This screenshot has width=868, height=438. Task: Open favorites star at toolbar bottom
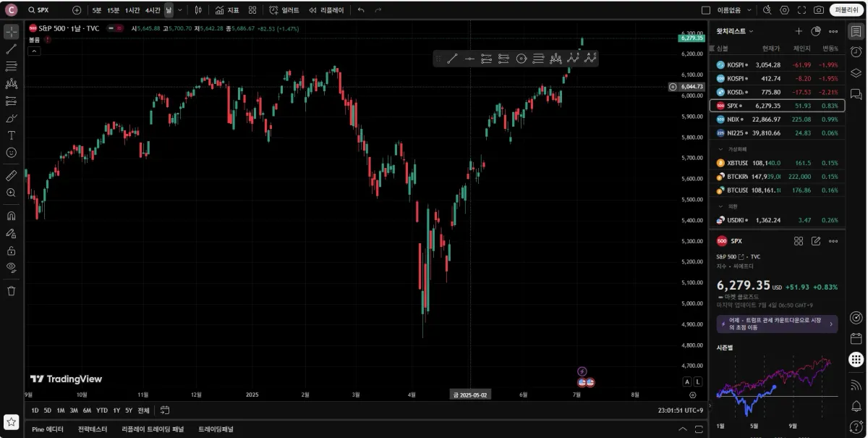(x=12, y=421)
